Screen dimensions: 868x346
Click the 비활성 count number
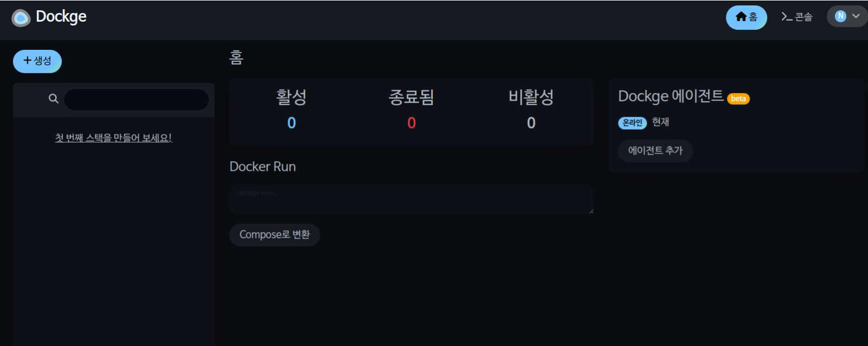[531, 123]
